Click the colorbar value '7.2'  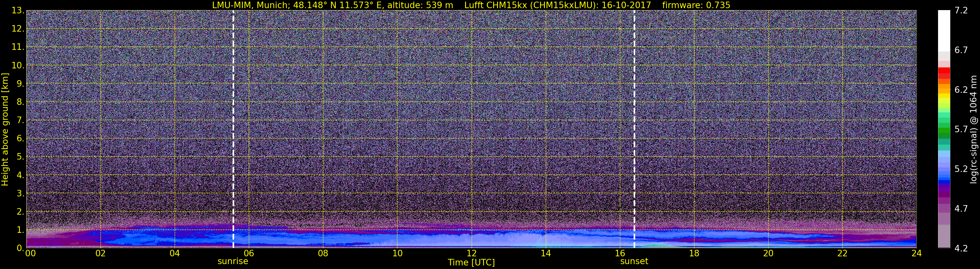tap(961, 10)
